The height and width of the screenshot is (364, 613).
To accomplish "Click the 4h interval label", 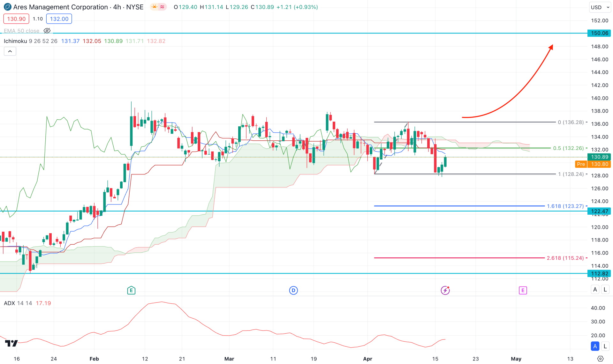I will click(117, 7).
